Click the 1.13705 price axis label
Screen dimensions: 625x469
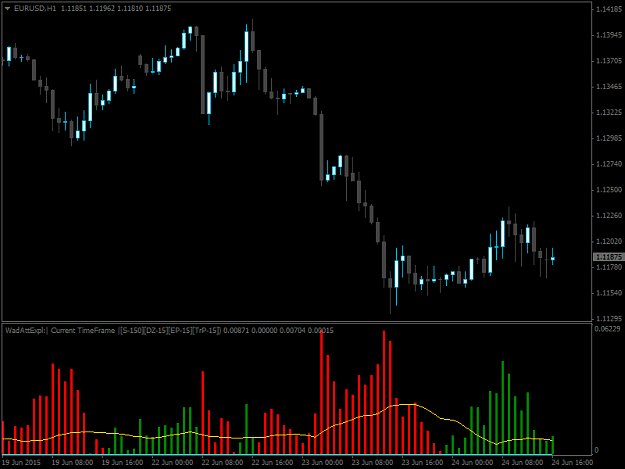[x=609, y=61]
